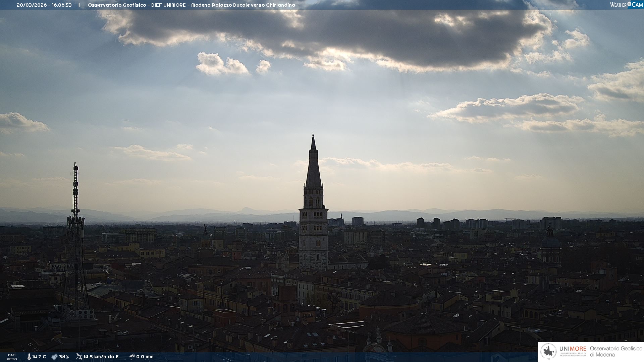Click the WeatherCam camera lens icon
This screenshot has width=644, height=362.
click(x=629, y=4)
